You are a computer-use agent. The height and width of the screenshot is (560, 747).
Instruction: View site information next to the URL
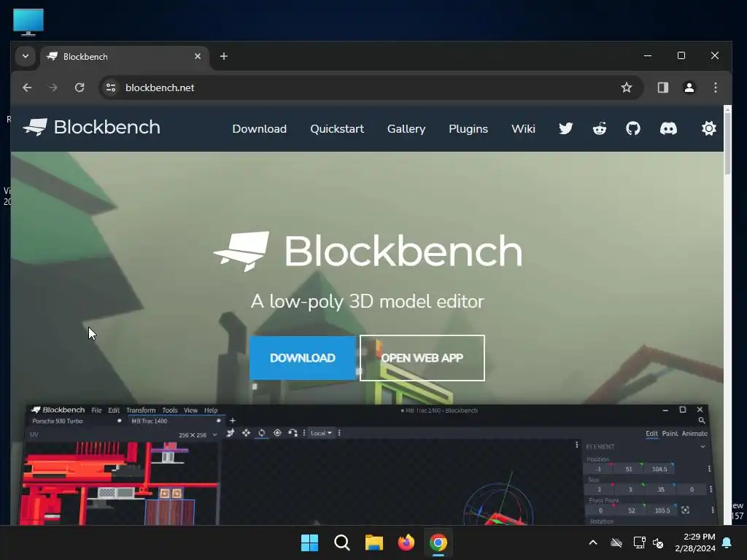111,87
